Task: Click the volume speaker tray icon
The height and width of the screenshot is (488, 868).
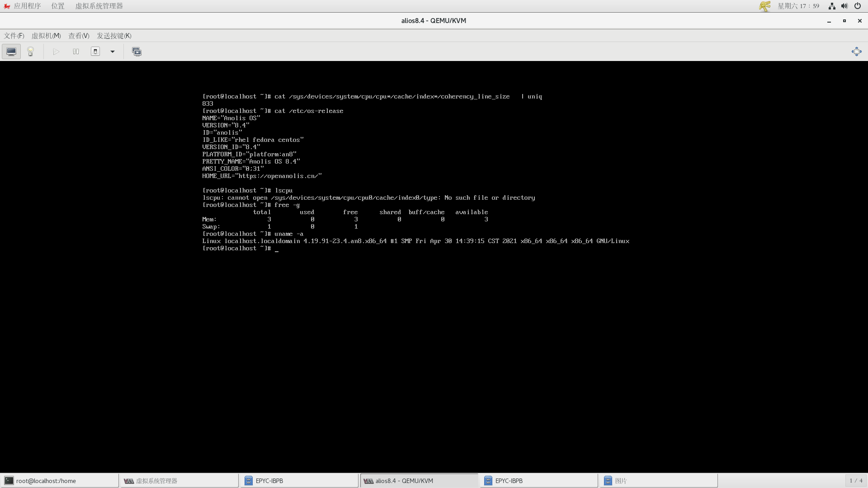Action: pos(844,6)
